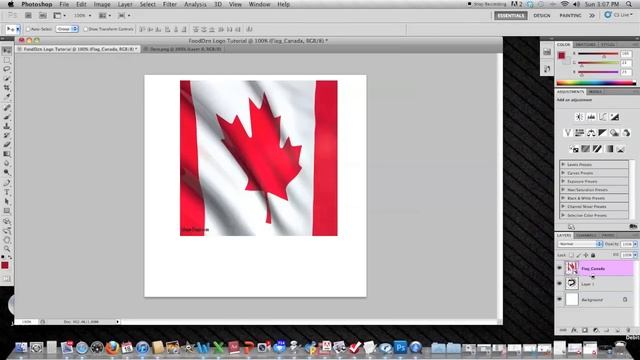Select the Pen tool

[x=7, y=183]
